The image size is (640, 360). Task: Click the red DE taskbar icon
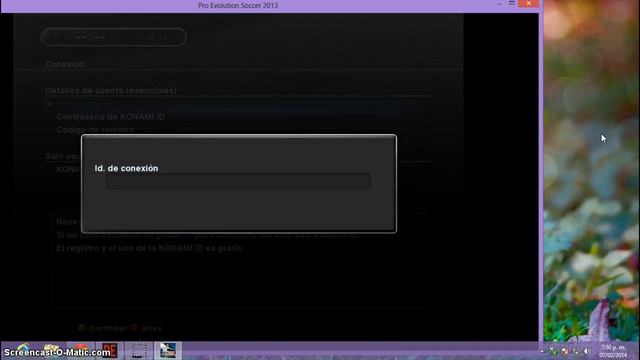point(109,351)
